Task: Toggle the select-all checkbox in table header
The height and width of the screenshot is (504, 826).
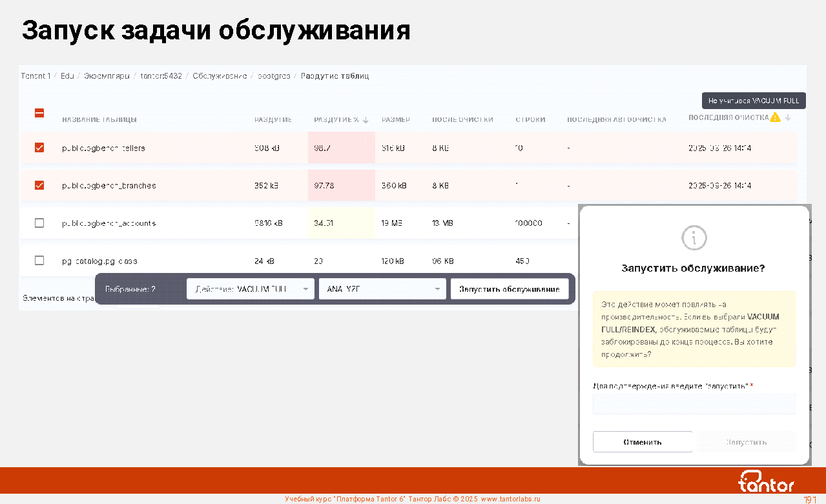Action: pyautogui.click(x=39, y=113)
